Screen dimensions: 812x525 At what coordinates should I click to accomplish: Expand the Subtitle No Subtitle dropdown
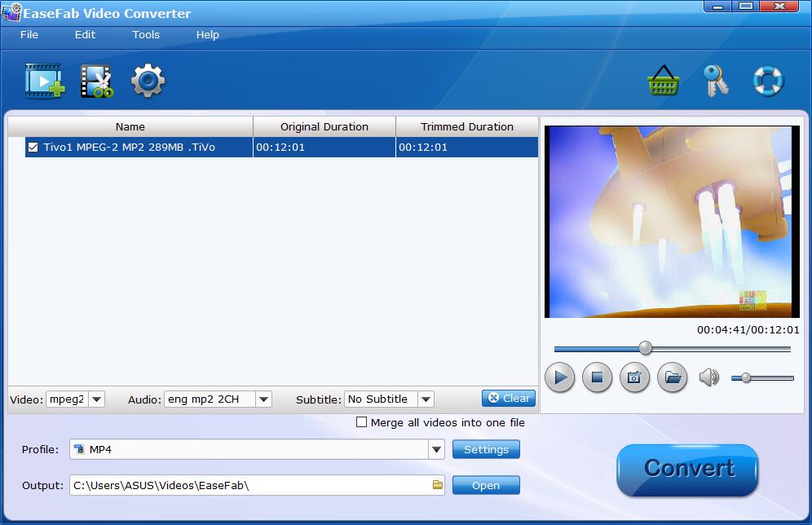pyautogui.click(x=426, y=399)
